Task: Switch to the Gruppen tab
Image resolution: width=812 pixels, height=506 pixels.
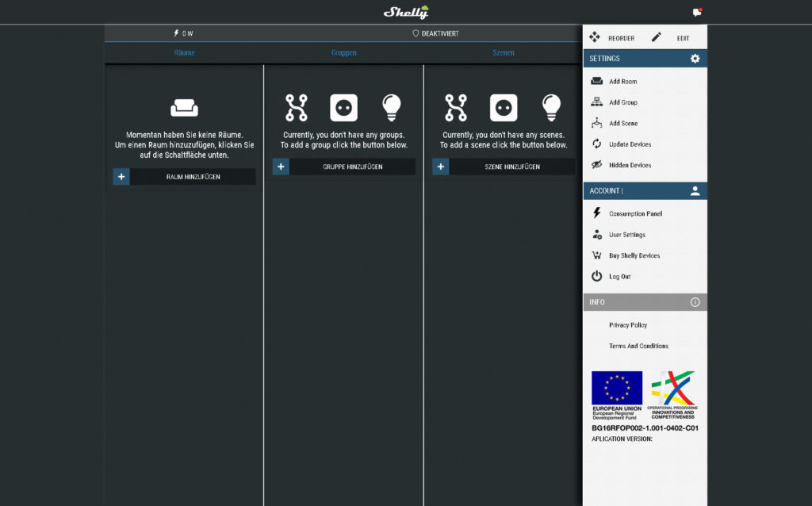Action: pos(343,53)
